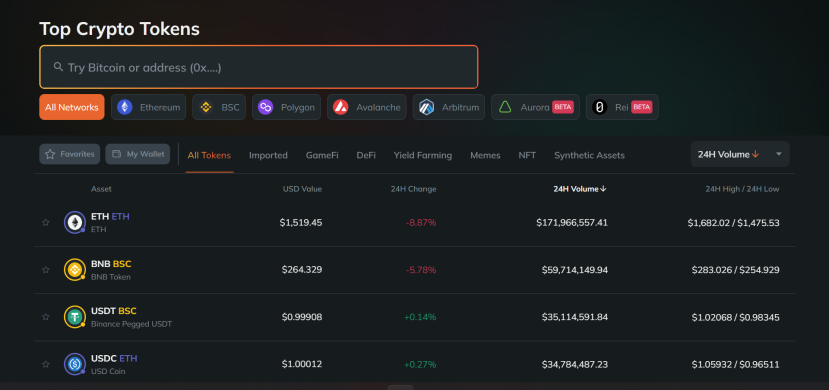
Task: Click the USDT token logo icon
Action: 75,317
